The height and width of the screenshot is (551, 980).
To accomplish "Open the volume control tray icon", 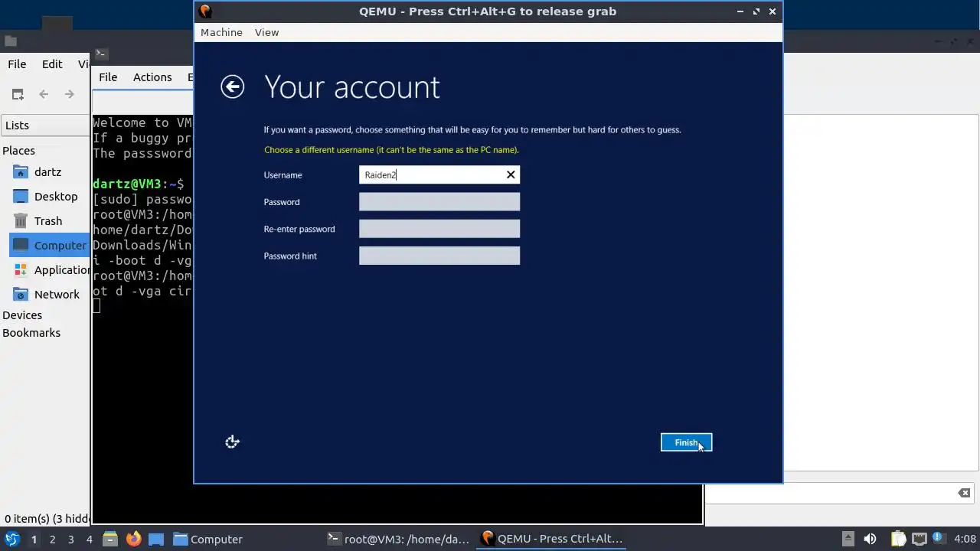I will 870,539.
